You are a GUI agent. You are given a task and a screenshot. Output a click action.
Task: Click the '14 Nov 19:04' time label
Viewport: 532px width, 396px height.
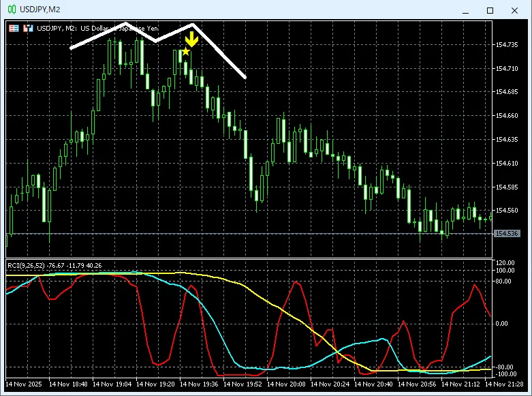pos(112,384)
